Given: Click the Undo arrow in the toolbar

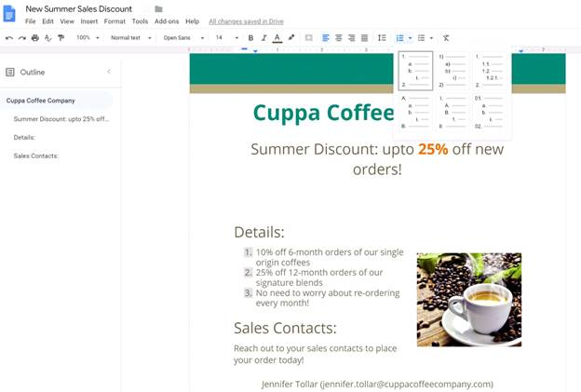Looking at the screenshot, I should 9,38.
